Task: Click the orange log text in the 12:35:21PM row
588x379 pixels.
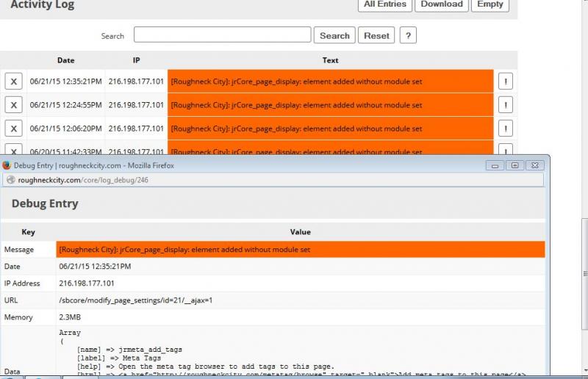Action: pyautogui.click(x=330, y=82)
